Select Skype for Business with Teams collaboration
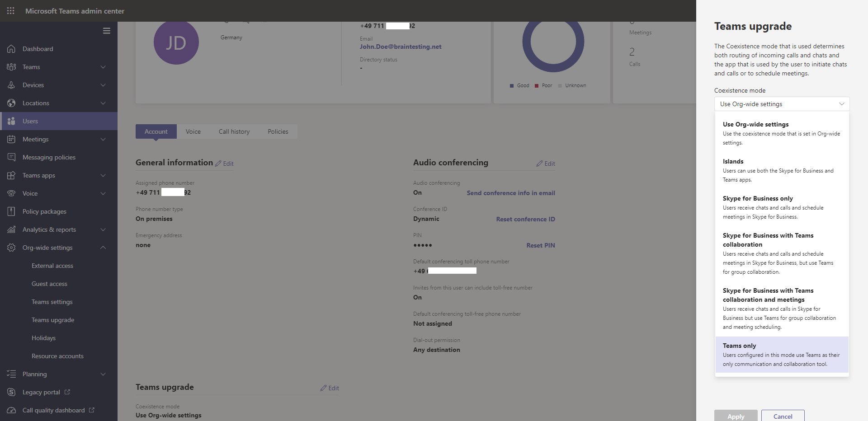 tap(782, 253)
